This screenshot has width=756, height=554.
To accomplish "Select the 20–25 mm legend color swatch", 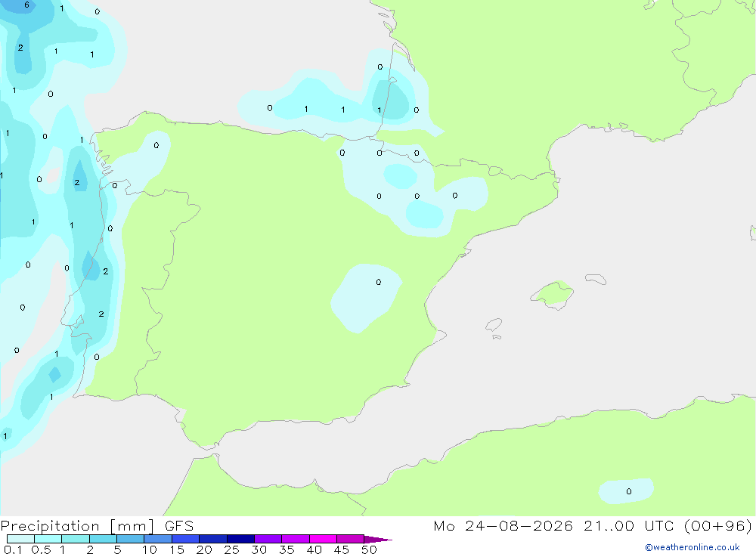I will click(213, 539).
